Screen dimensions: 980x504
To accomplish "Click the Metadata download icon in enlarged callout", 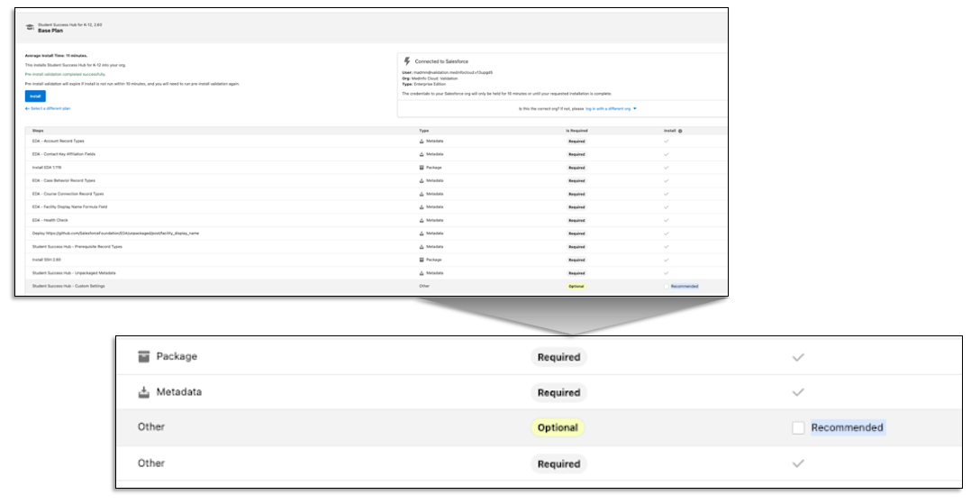I will pos(144,392).
